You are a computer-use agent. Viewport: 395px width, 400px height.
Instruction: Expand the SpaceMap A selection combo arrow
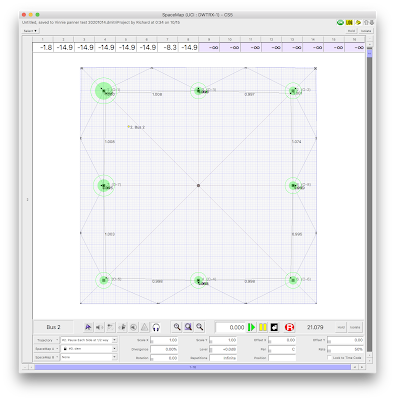114,349
